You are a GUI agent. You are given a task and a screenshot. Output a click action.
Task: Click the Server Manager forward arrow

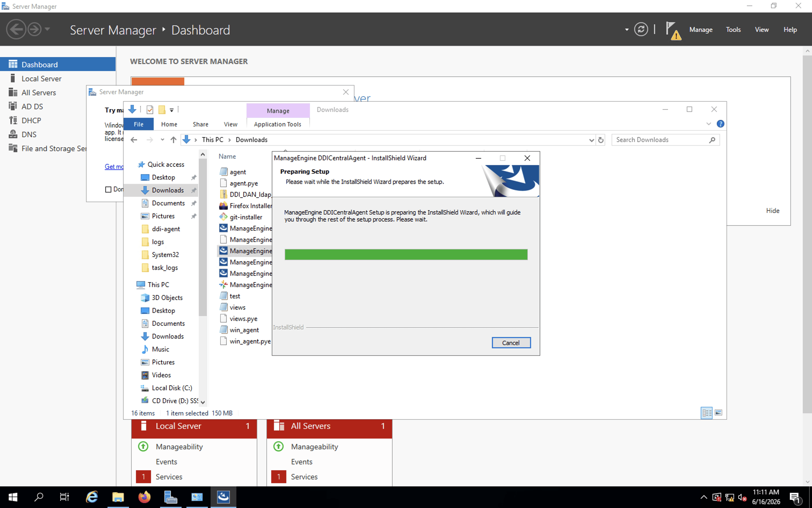coord(34,30)
